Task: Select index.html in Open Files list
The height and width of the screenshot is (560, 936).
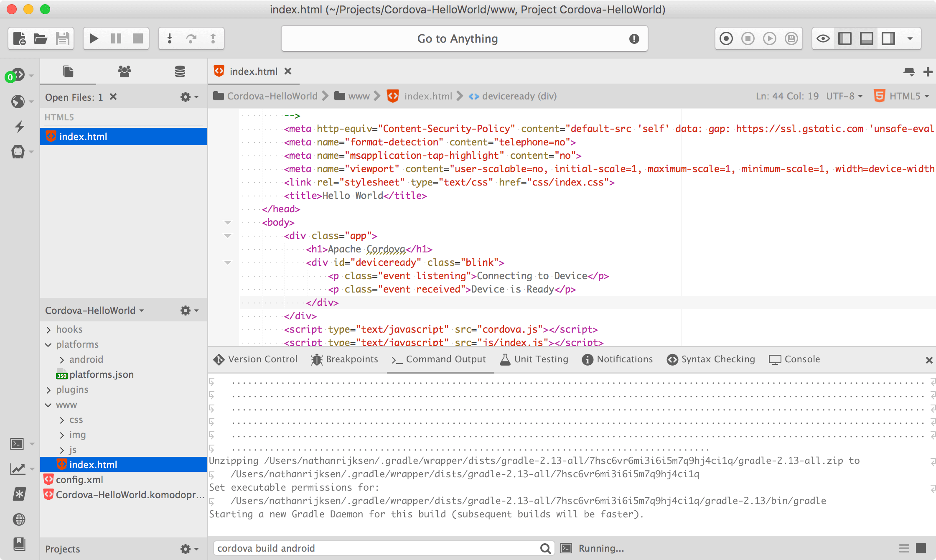Action: tap(124, 137)
